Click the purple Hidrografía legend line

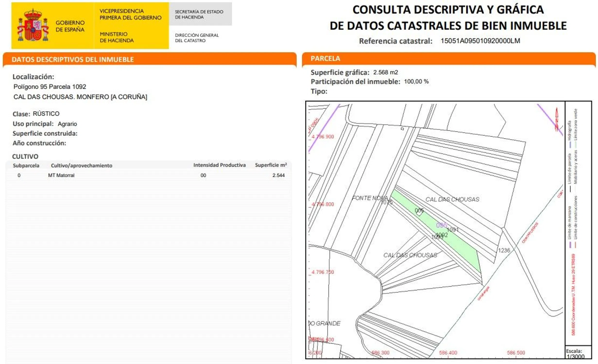pos(570,144)
